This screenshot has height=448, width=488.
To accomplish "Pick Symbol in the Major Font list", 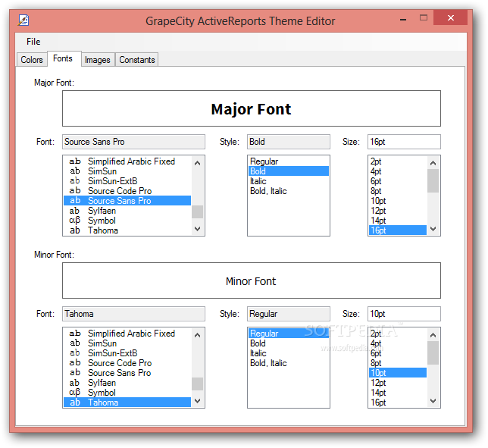I will click(127, 221).
